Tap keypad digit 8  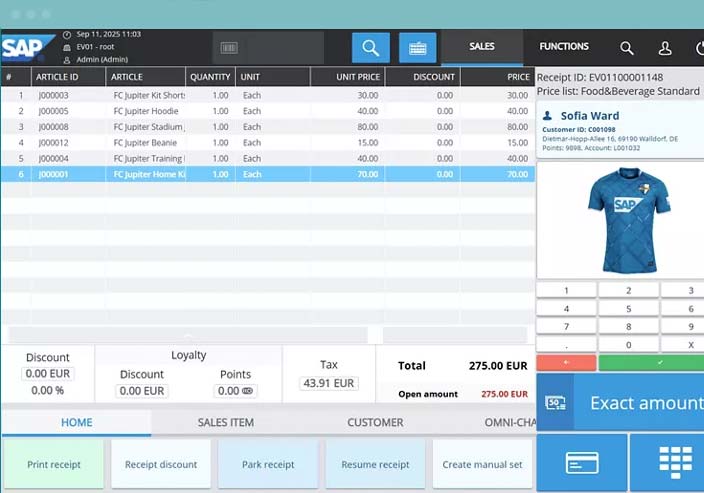click(629, 327)
